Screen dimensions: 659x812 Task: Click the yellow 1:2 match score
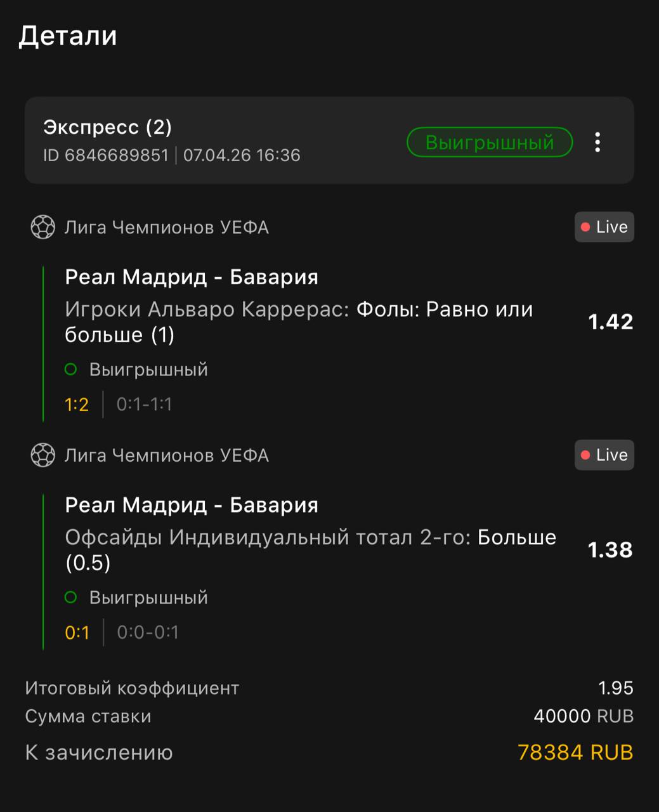77,405
